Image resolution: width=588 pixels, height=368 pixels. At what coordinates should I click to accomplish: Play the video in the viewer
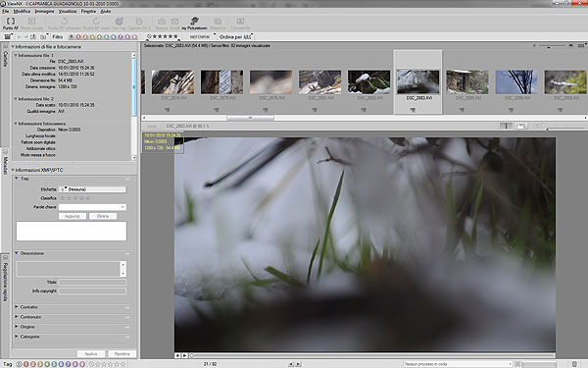(184, 355)
